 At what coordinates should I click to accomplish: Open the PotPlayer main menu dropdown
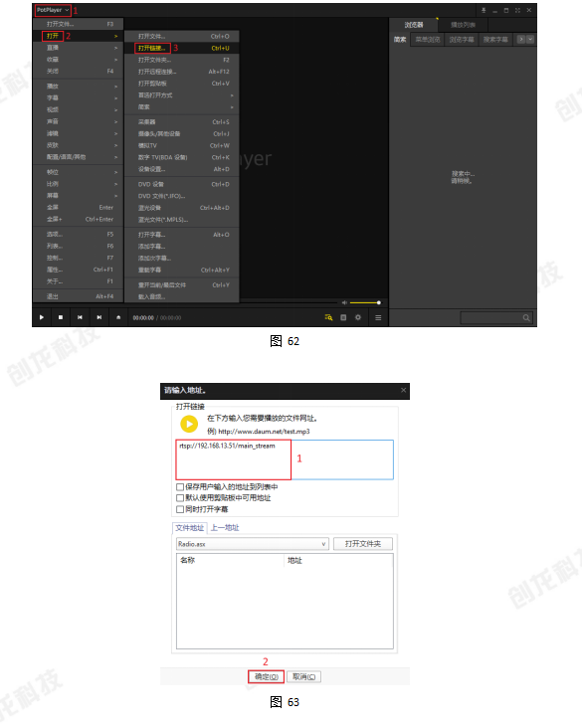point(53,10)
